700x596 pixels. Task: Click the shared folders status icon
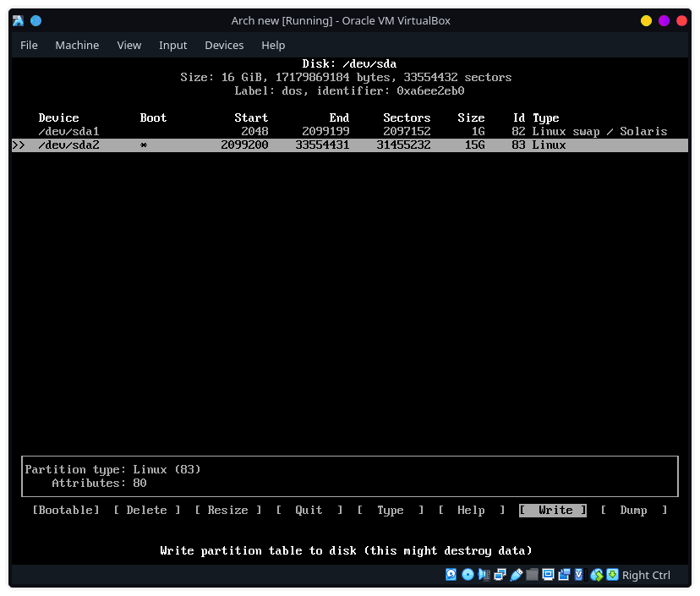tap(532, 575)
